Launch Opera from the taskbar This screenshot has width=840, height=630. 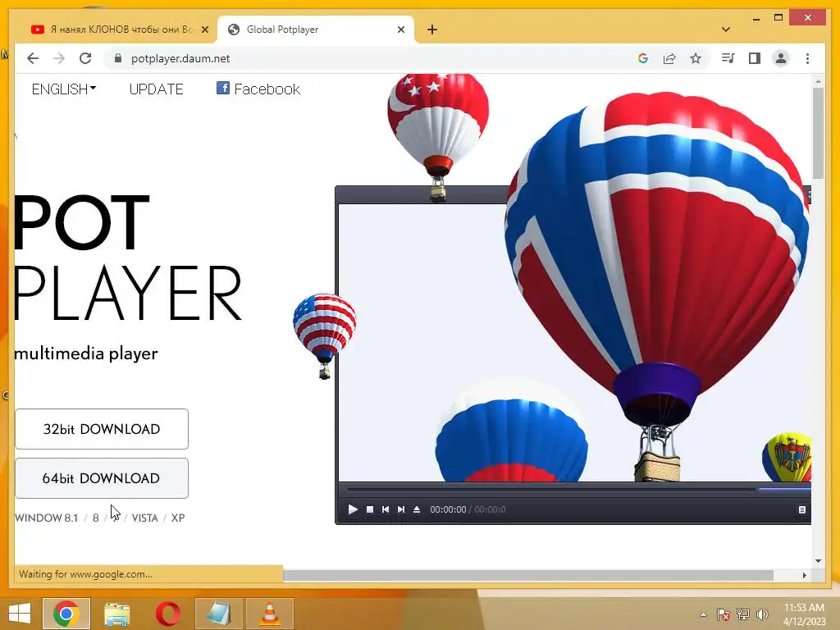click(x=167, y=614)
